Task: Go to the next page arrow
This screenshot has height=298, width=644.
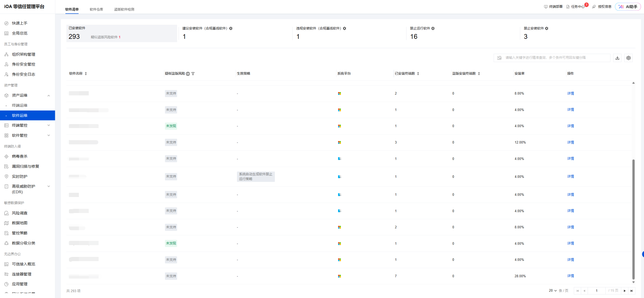Action: (x=625, y=291)
